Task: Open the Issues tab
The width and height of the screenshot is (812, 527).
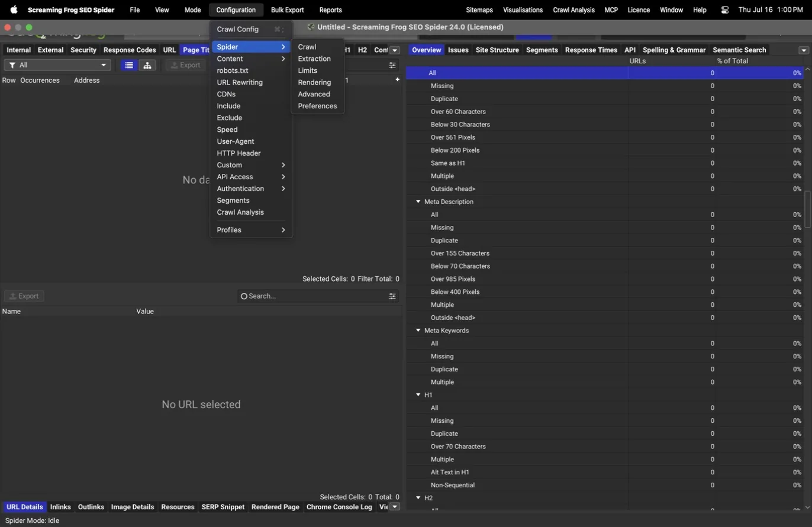Action: click(458, 50)
